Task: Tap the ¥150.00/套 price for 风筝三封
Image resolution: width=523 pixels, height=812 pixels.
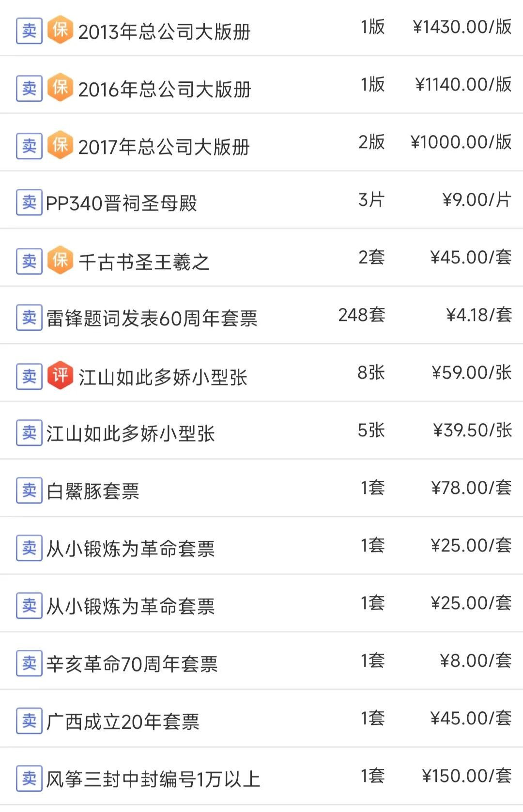Action: point(466,776)
